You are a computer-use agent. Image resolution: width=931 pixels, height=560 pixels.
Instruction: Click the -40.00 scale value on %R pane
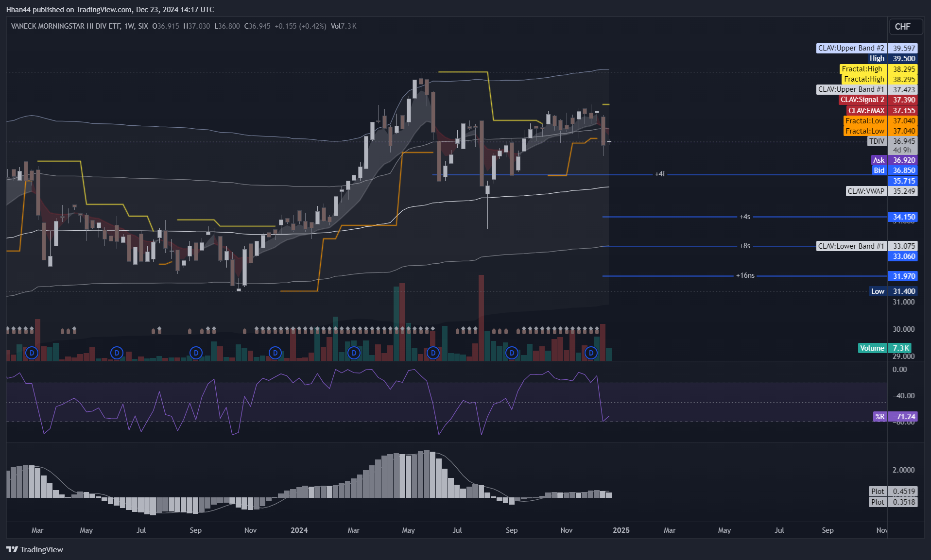pyautogui.click(x=903, y=395)
